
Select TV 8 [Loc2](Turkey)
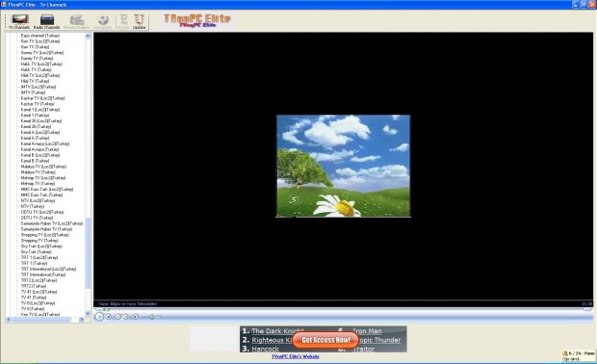(38, 303)
